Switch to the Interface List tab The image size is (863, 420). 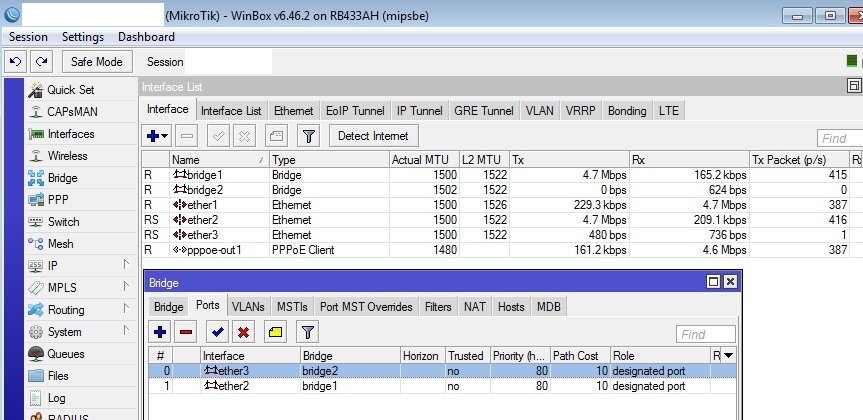(231, 111)
